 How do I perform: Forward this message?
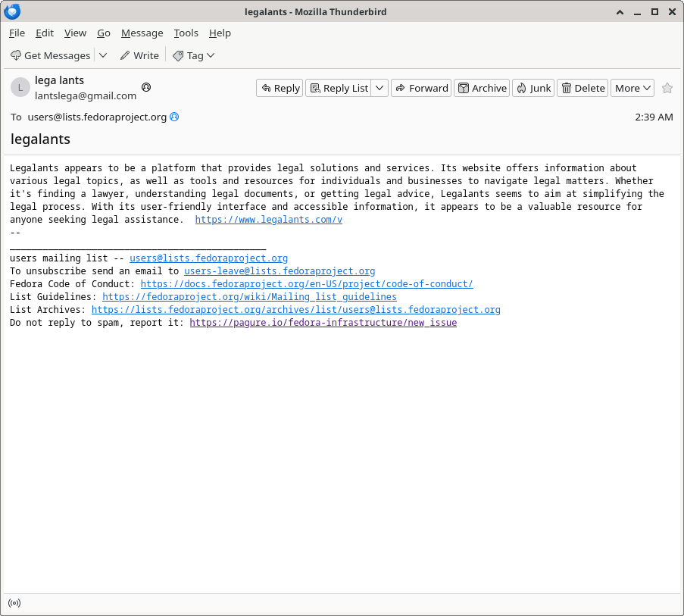pos(421,88)
